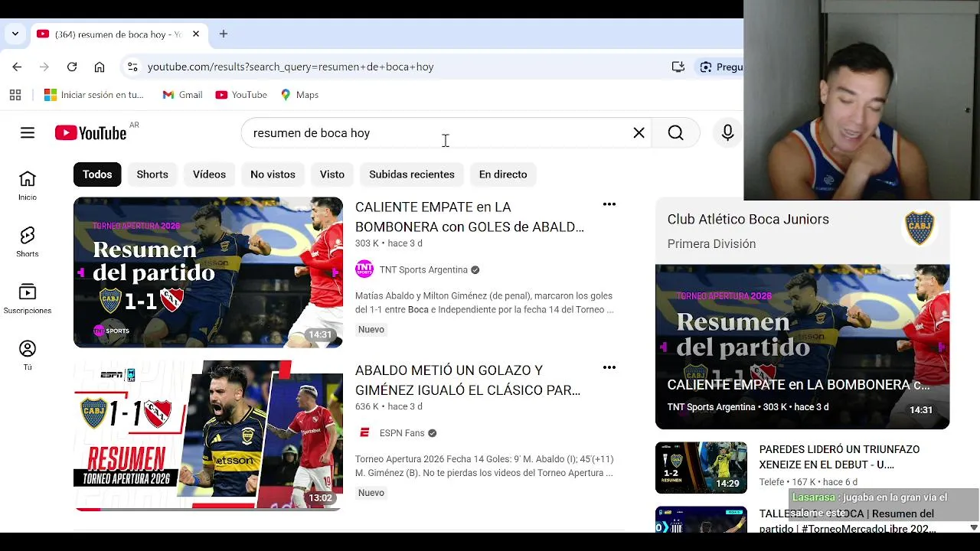980x551 pixels.
Task: Select the 'Todos' filter chip
Action: (97, 174)
